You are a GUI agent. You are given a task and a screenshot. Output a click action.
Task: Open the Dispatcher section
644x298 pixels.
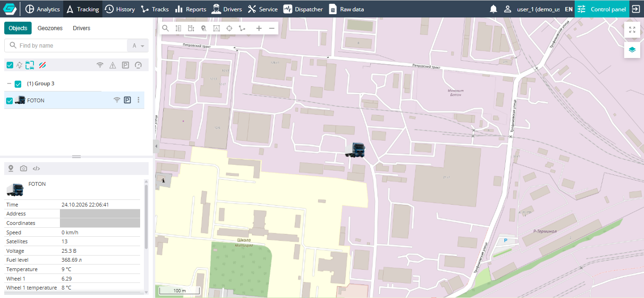(x=303, y=9)
